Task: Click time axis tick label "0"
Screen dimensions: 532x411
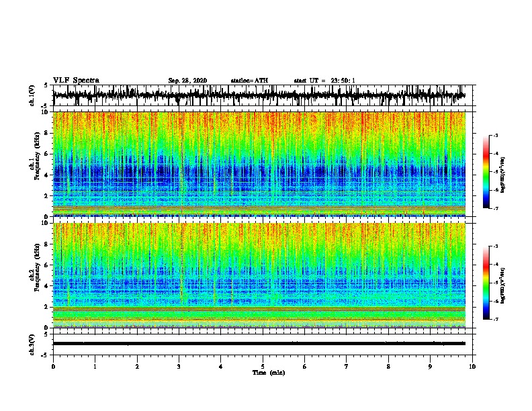Action: [53, 367]
